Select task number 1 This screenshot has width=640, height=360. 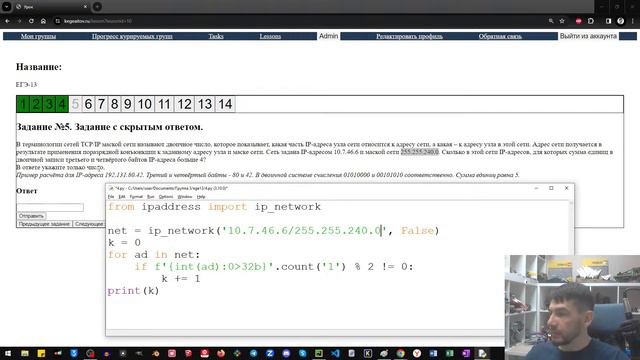[23, 104]
